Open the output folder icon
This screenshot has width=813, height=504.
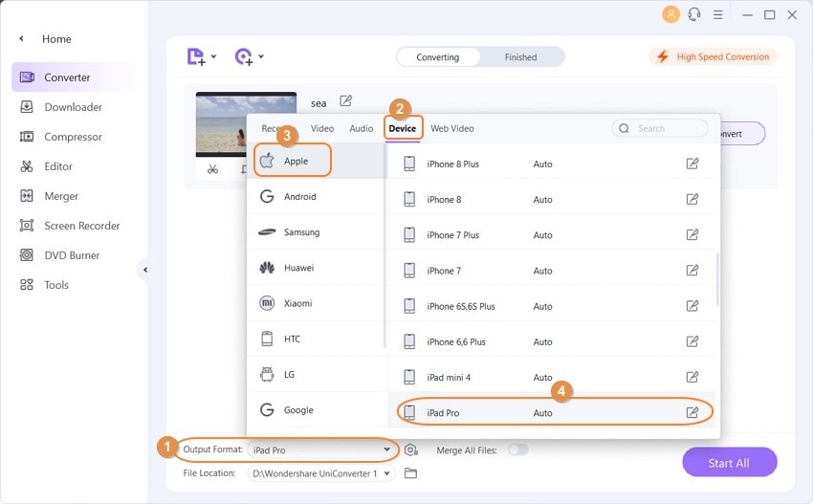point(410,473)
